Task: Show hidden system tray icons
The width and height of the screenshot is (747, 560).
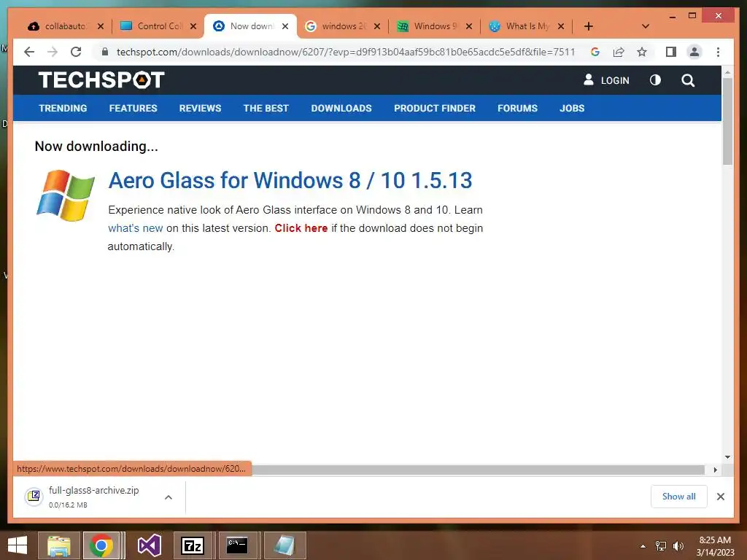Action: (x=643, y=546)
